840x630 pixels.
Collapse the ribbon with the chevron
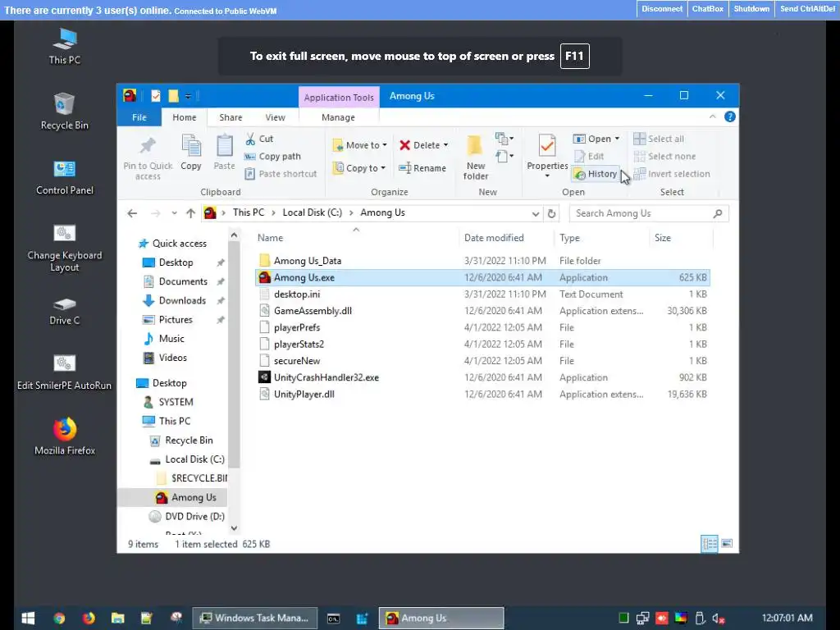pos(713,116)
